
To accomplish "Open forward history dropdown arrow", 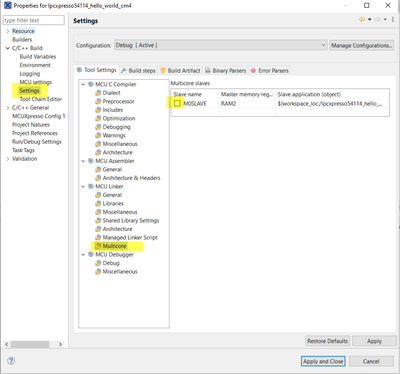I will 385,20.
